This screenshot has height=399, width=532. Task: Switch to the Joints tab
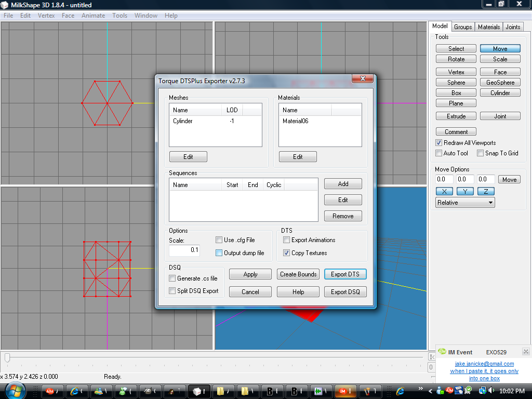[513, 27]
